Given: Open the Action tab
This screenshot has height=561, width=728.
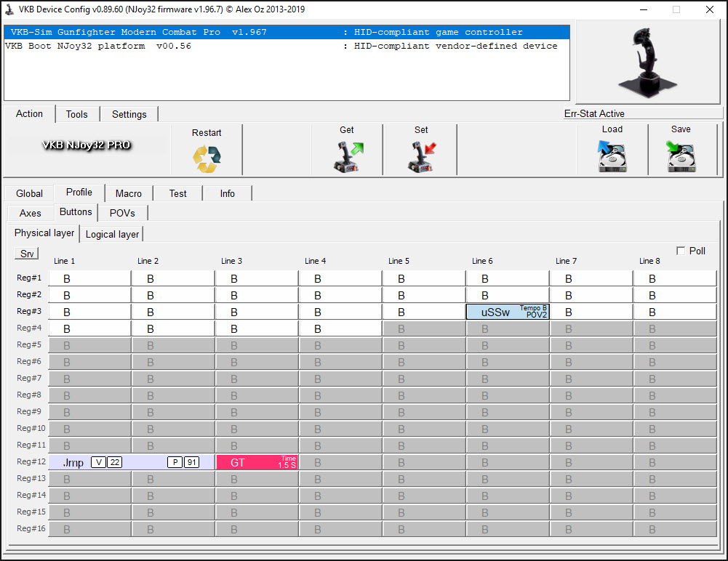Looking at the screenshot, I should tap(29, 113).
